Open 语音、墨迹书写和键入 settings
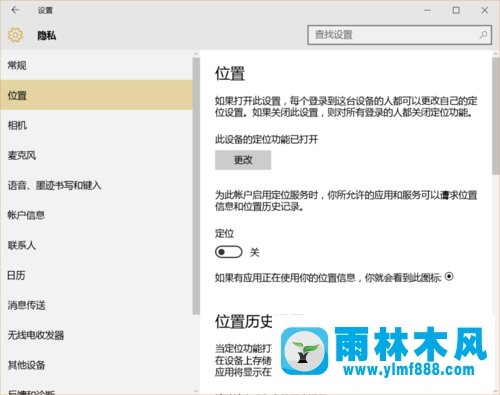Image resolution: width=500 pixels, height=395 pixels. (x=97, y=185)
